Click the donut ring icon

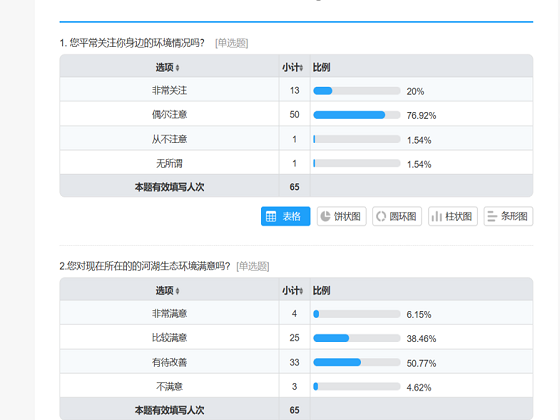click(x=381, y=216)
